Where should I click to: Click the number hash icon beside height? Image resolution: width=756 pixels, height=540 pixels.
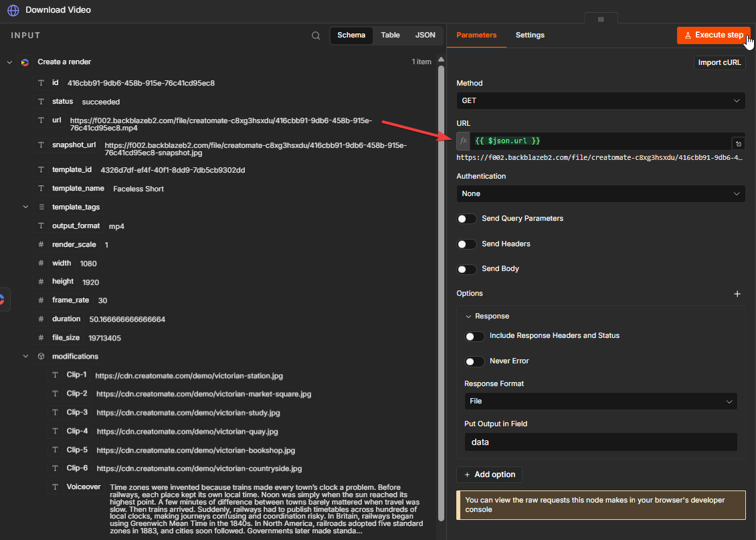click(x=41, y=282)
